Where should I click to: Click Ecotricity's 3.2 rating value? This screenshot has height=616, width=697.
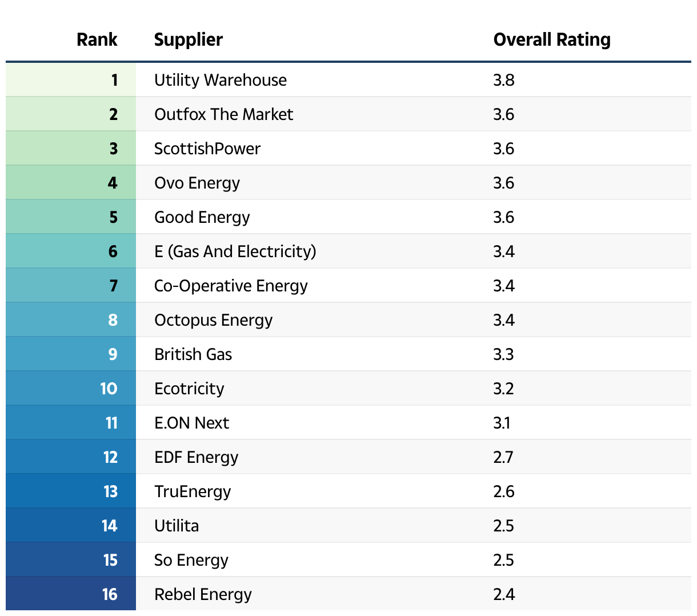[503, 389]
